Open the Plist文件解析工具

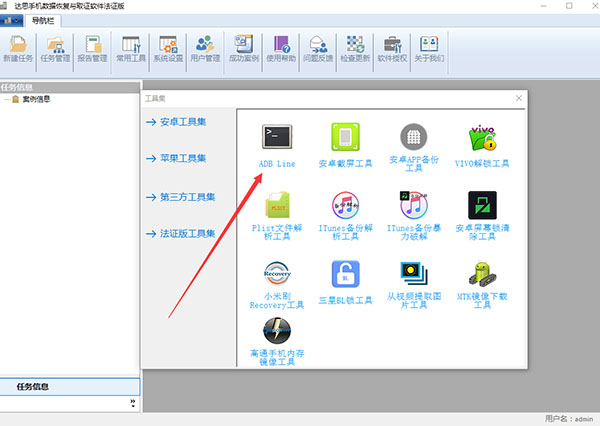(277, 216)
